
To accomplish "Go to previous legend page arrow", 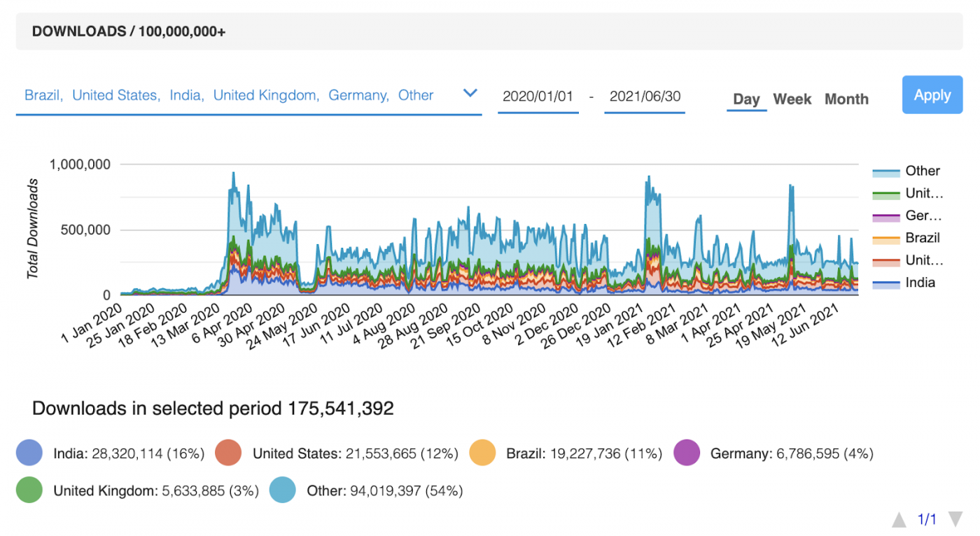I will [899, 519].
